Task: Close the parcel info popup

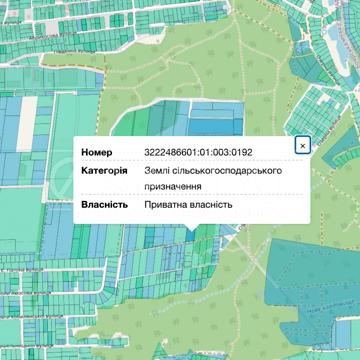Action: [303, 145]
